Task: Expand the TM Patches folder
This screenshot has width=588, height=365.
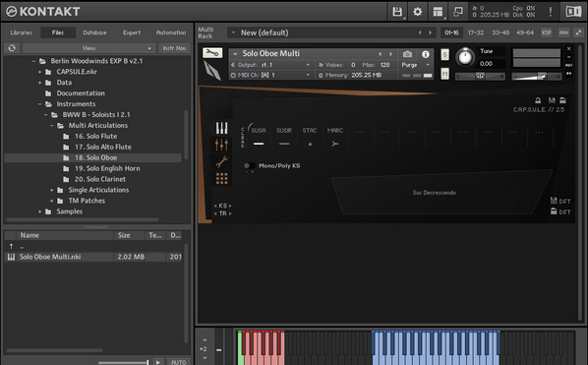Action: [52, 201]
